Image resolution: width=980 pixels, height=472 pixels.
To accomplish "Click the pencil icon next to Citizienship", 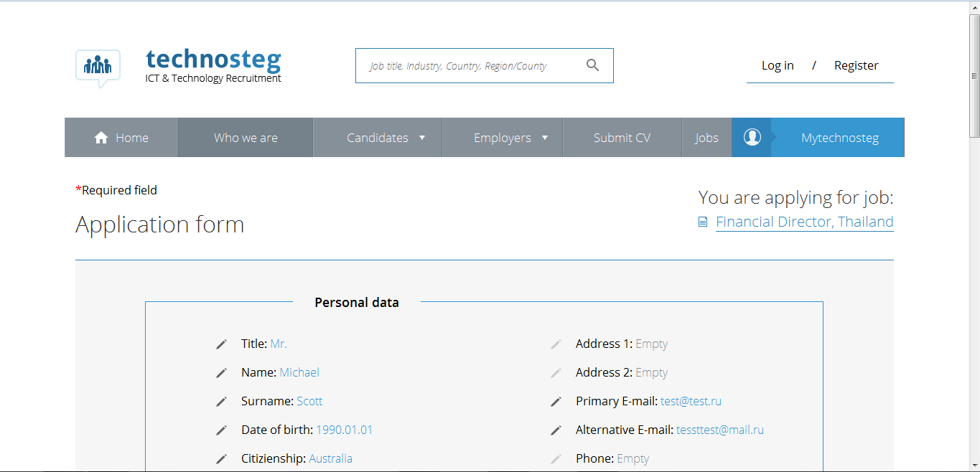I will click(x=221, y=459).
